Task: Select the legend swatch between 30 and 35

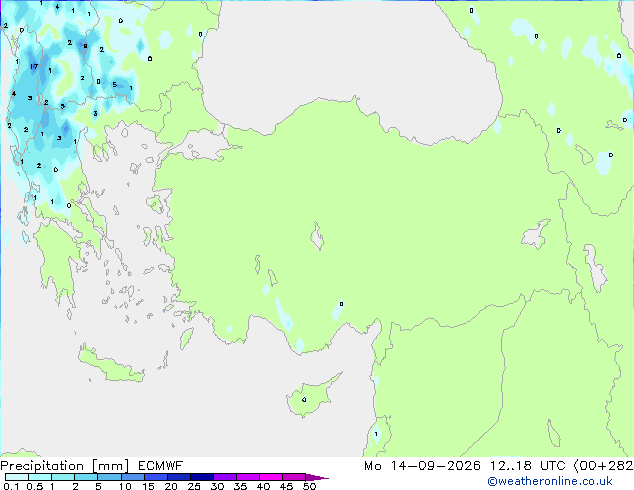Action: [225, 477]
